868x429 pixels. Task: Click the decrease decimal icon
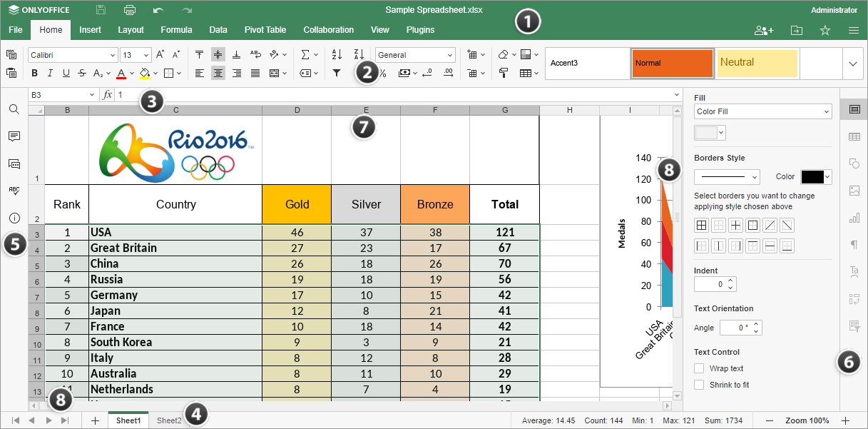(x=427, y=73)
